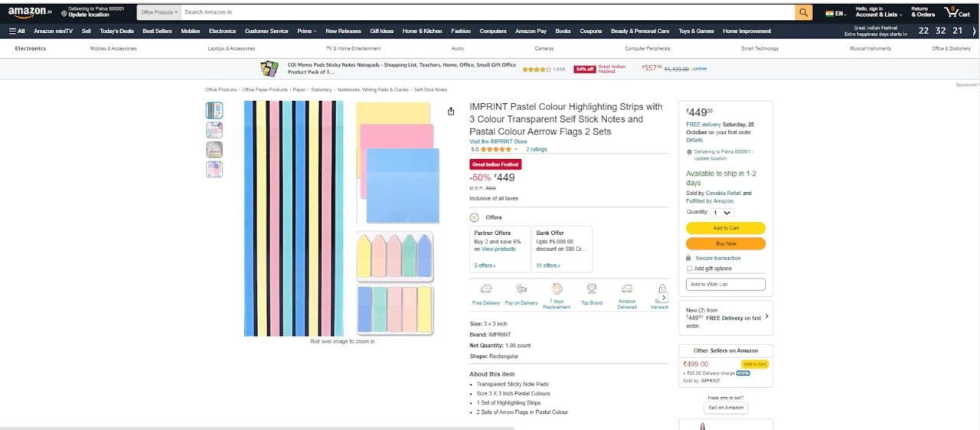Click Sell on Amazon button
The width and height of the screenshot is (980, 430).
point(725,408)
